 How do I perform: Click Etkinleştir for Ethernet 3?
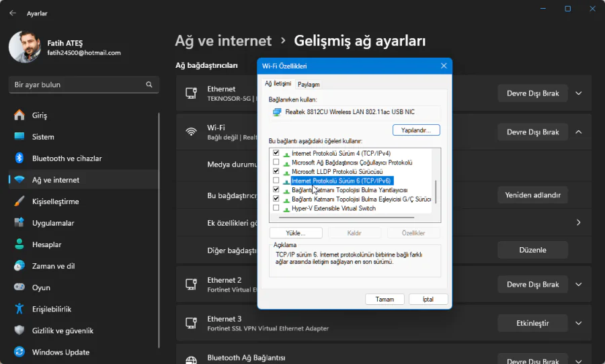click(x=532, y=323)
